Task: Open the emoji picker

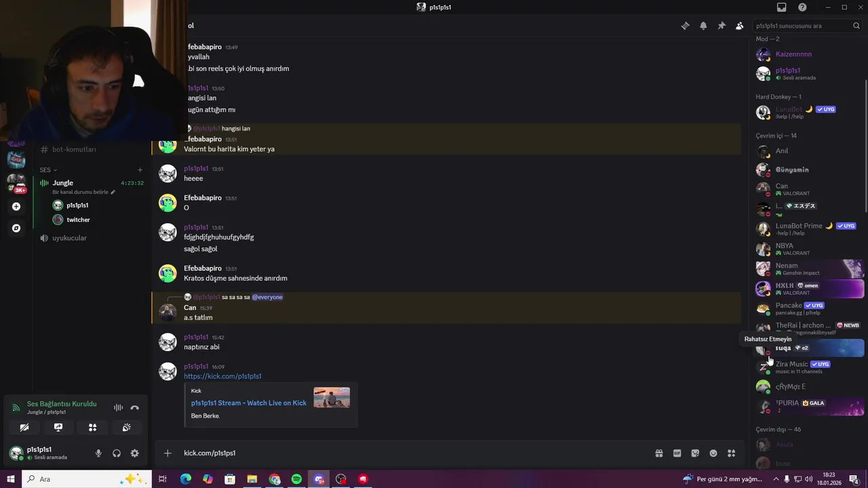Action: 713,453
